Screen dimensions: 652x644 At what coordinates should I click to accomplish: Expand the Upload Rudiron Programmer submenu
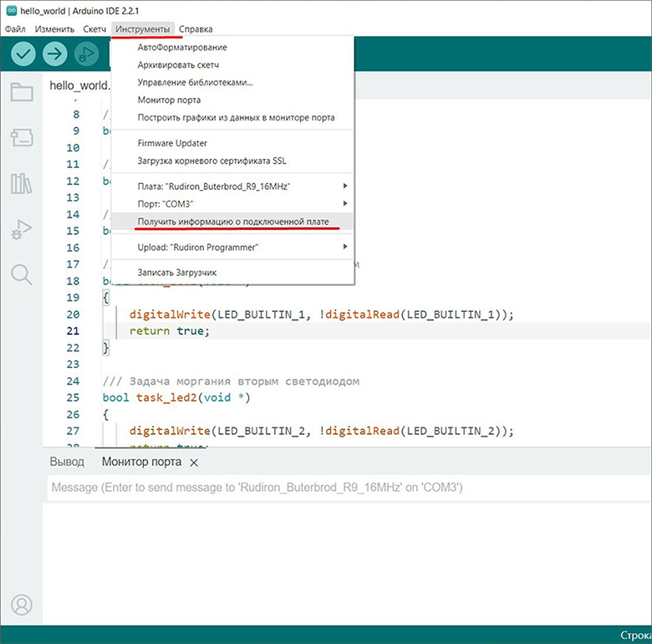[232, 247]
